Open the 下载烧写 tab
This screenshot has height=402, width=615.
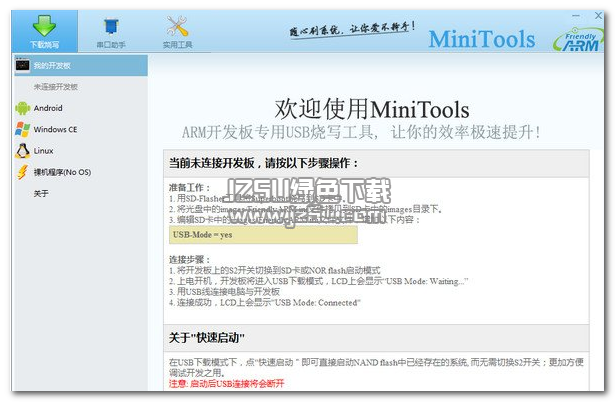coord(44,31)
